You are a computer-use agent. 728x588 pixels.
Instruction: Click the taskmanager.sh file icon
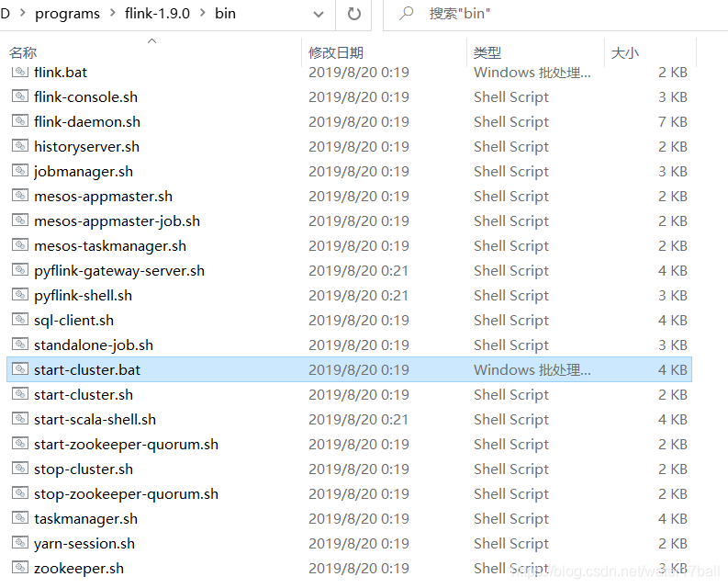20,518
